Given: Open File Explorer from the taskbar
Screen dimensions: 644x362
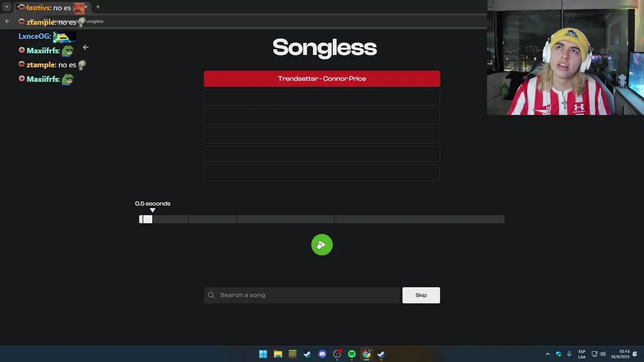Looking at the screenshot, I should pyautogui.click(x=278, y=354).
